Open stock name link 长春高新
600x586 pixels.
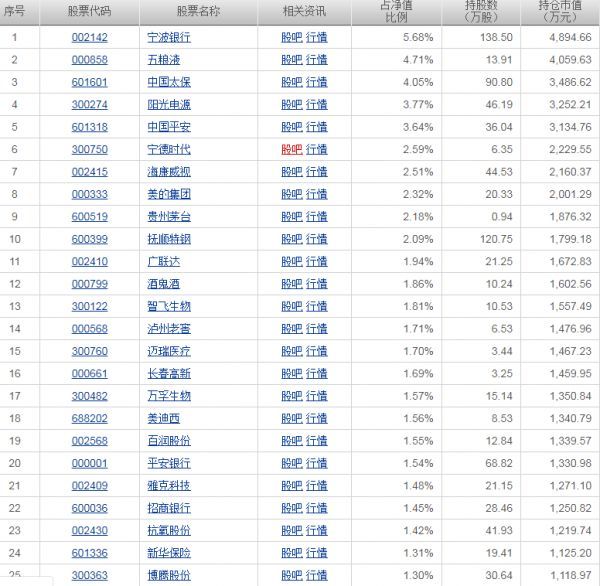(x=169, y=374)
